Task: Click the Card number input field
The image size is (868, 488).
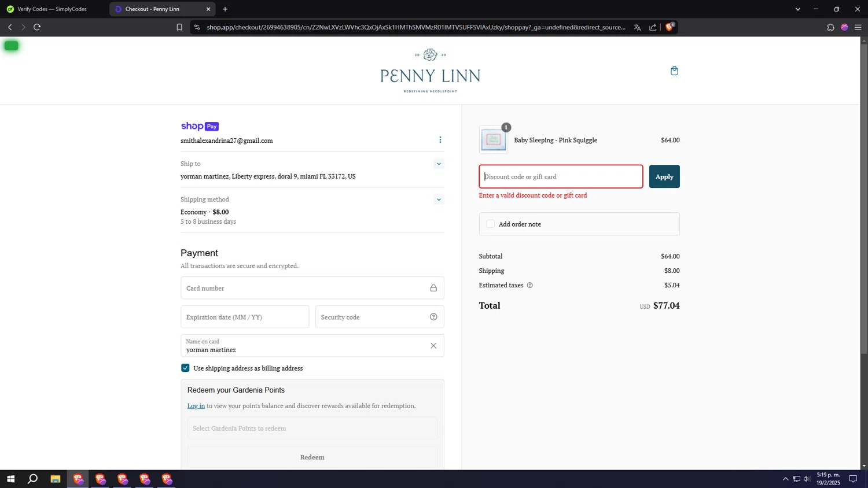Action: coord(312,288)
